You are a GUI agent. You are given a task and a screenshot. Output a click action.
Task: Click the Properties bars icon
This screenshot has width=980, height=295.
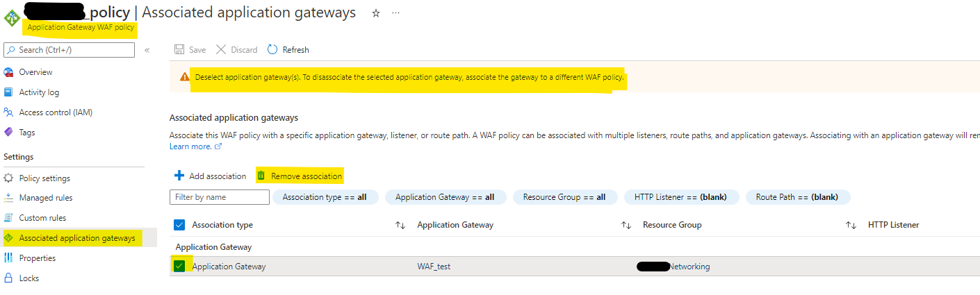[9, 258]
